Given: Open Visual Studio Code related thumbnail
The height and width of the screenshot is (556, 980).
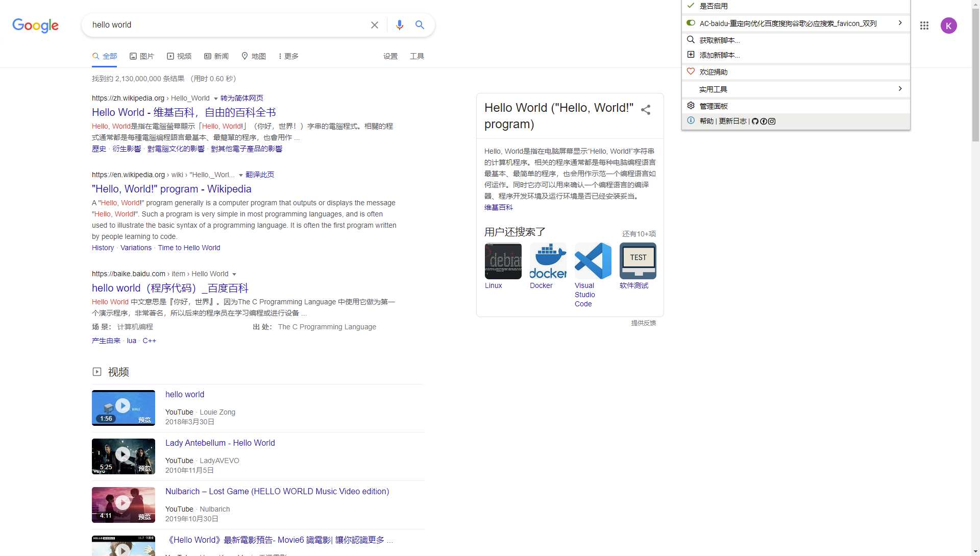Looking at the screenshot, I should coord(593,261).
